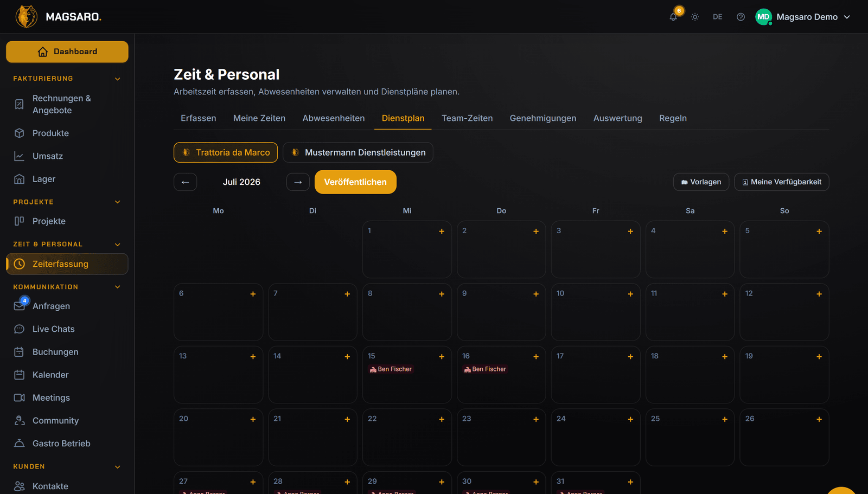Open Magsaro Demo account menu
Image resolution: width=868 pixels, height=494 pixels.
coord(803,17)
